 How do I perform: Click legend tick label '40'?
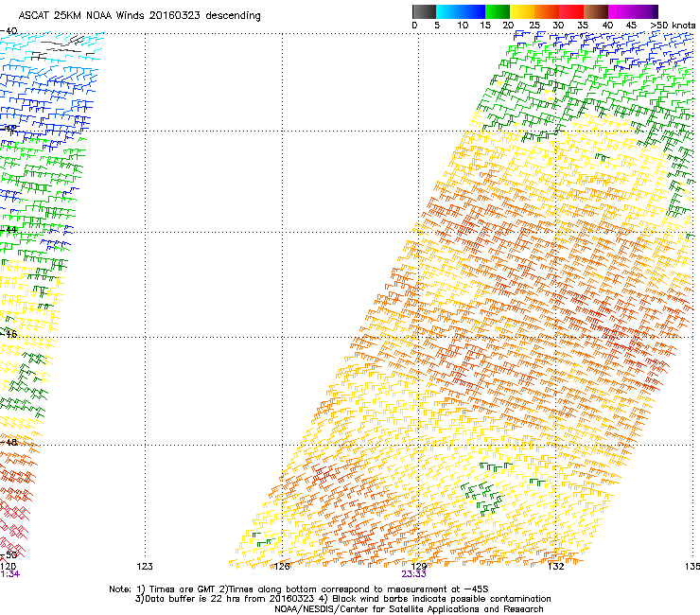pyautogui.click(x=607, y=26)
